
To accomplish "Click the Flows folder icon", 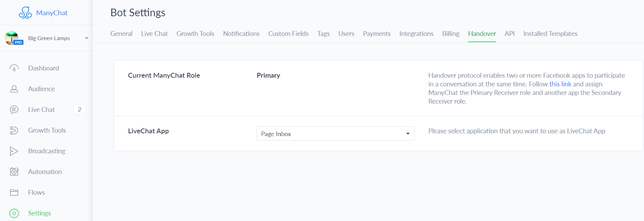I will pos(14,192).
